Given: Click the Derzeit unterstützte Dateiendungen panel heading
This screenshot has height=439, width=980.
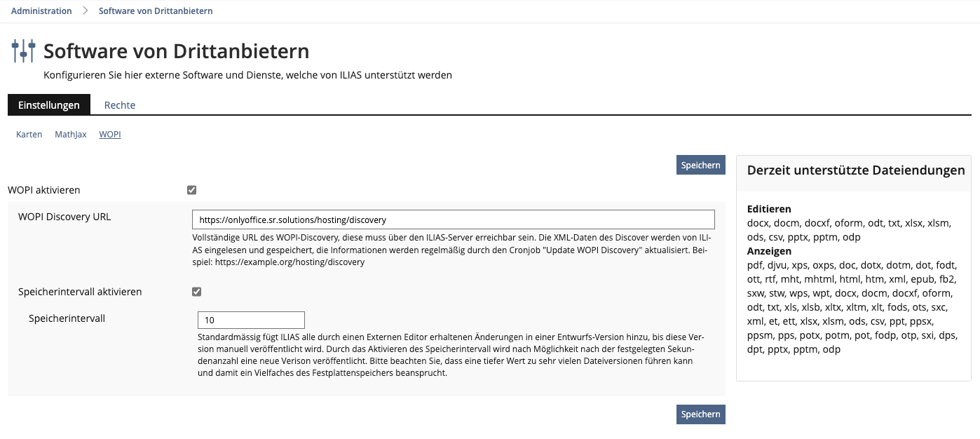Looking at the screenshot, I should tap(856, 170).
